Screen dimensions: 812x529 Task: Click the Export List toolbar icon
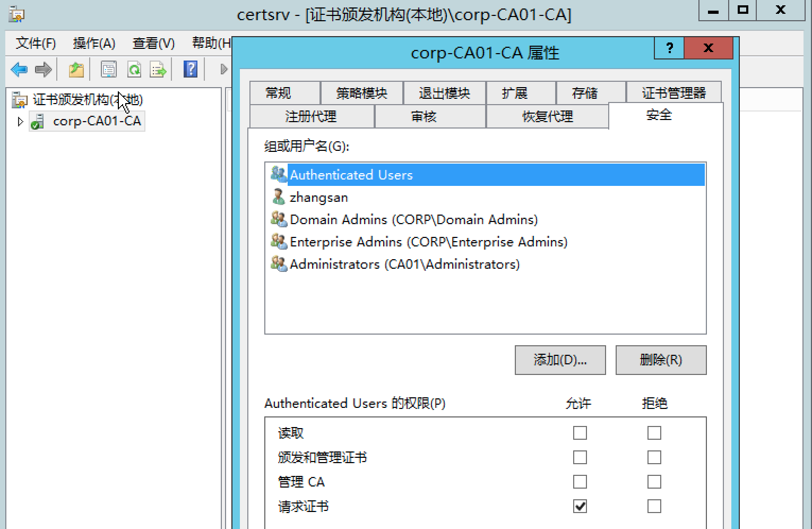click(158, 70)
